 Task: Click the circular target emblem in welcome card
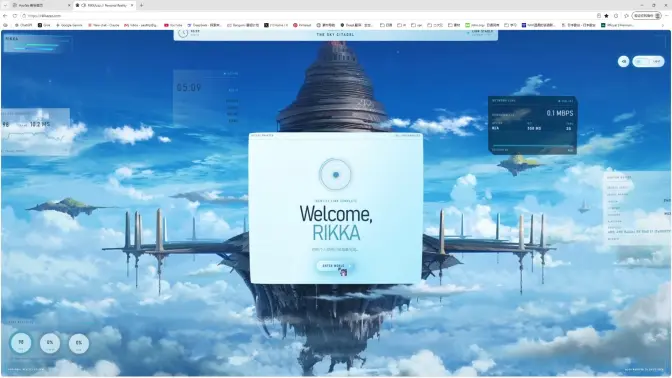[x=335, y=174]
